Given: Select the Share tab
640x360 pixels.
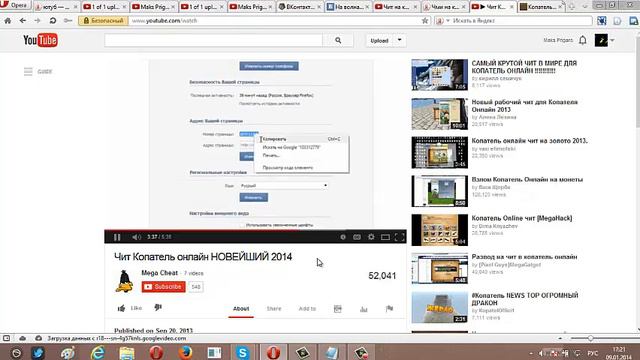Looking at the screenshot, I should pyautogui.click(x=274, y=309).
